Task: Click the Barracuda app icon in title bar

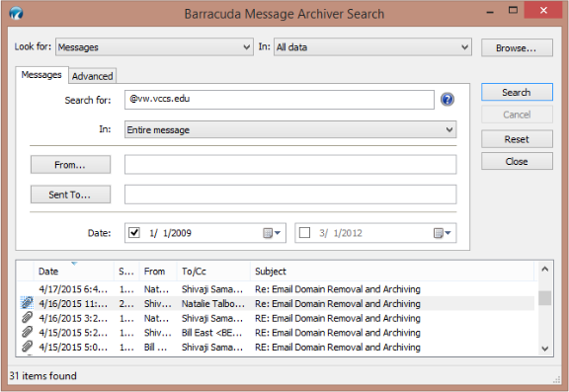Action: tap(16, 14)
